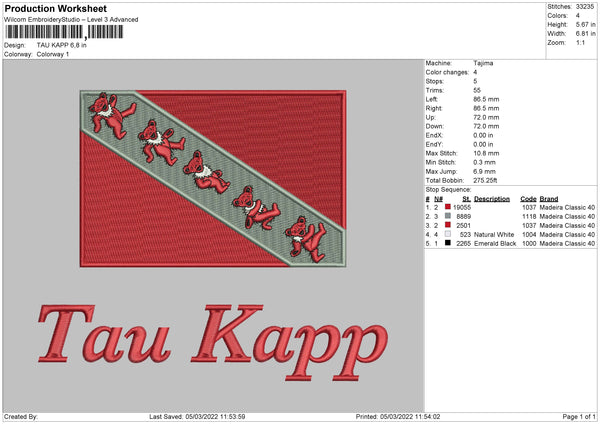Click the Zoom value '1:1'
This screenshot has width=600, height=424.
point(580,43)
